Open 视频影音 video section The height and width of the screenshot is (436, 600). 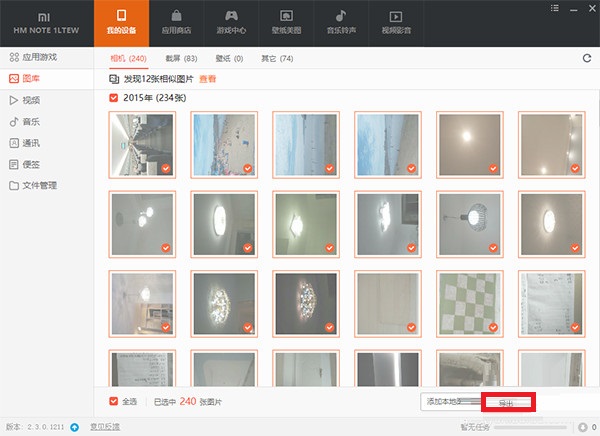396,24
